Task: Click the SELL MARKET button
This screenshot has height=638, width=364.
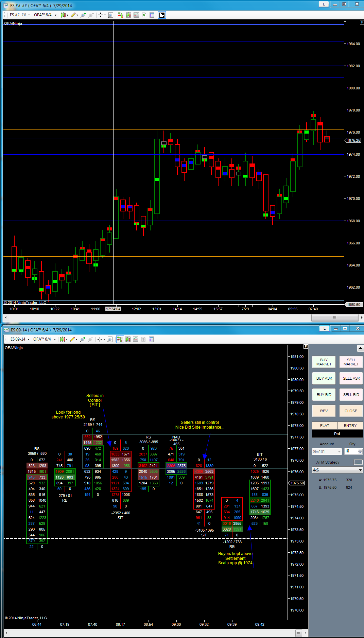Action: (351, 362)
